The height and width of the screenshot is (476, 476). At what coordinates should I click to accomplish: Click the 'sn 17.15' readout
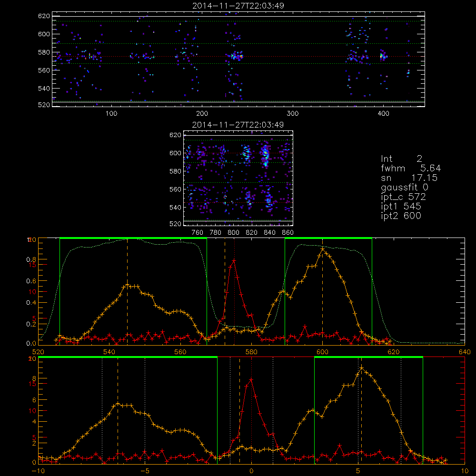409,178
